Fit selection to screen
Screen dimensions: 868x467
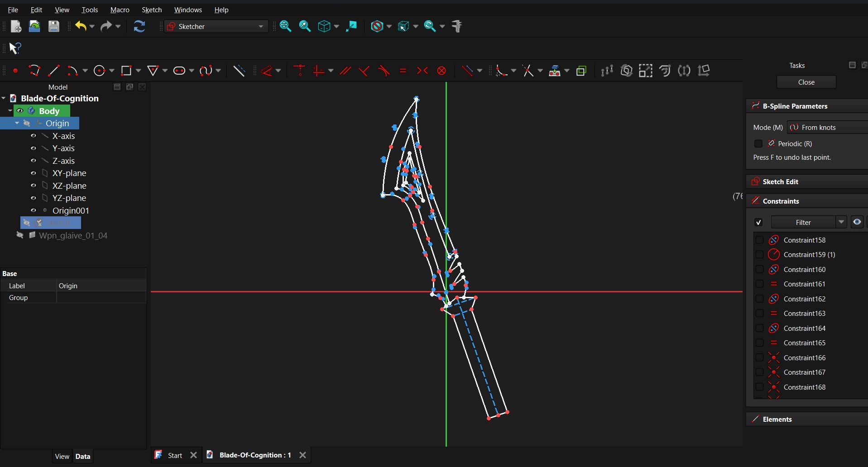305,26
